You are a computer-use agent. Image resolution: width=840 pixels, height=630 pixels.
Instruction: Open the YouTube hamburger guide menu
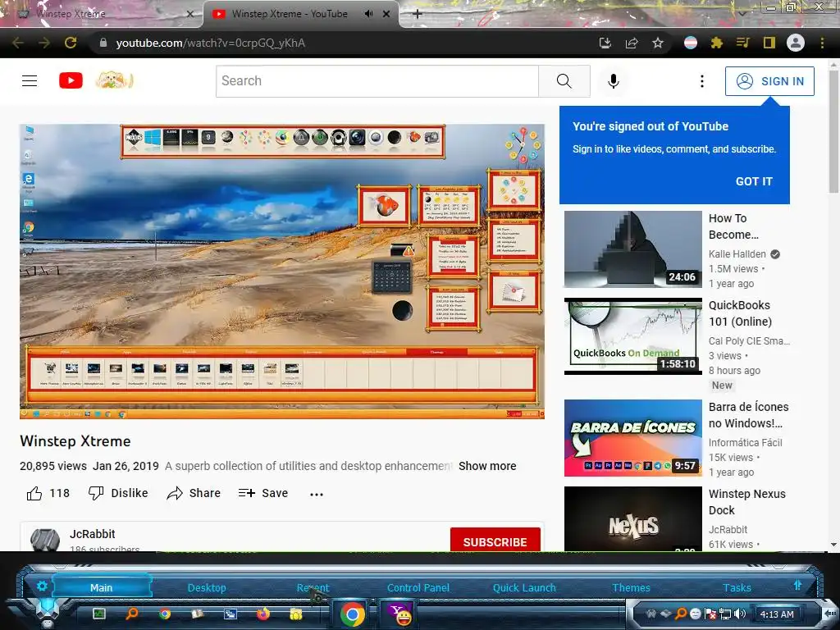pyautogui.click(x=30, y=81)
